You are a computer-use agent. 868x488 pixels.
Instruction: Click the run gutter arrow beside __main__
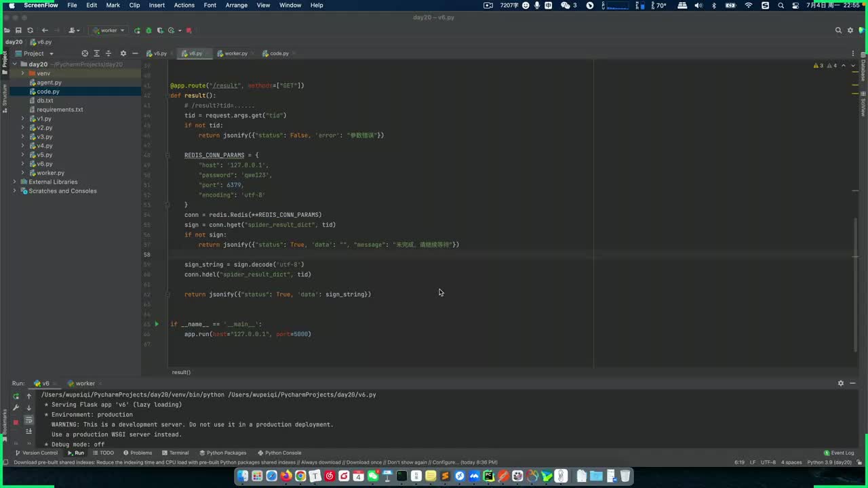[x=157, y=324]
